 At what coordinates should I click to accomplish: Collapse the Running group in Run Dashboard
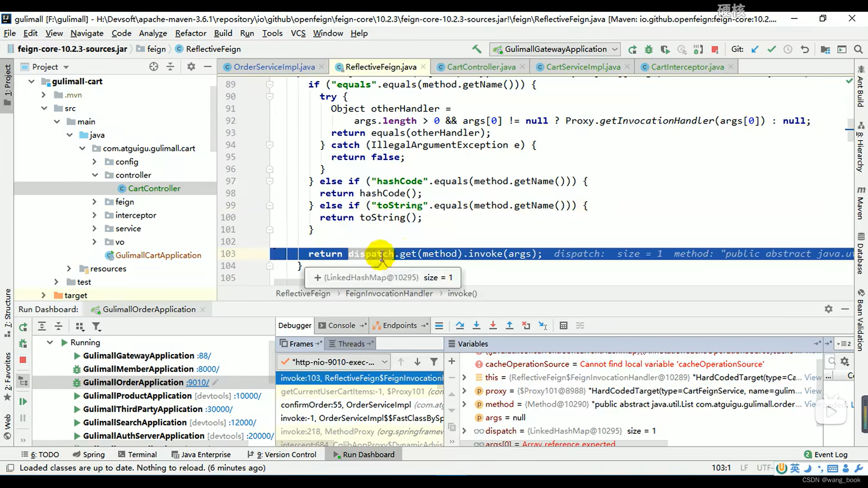[50, 343]
